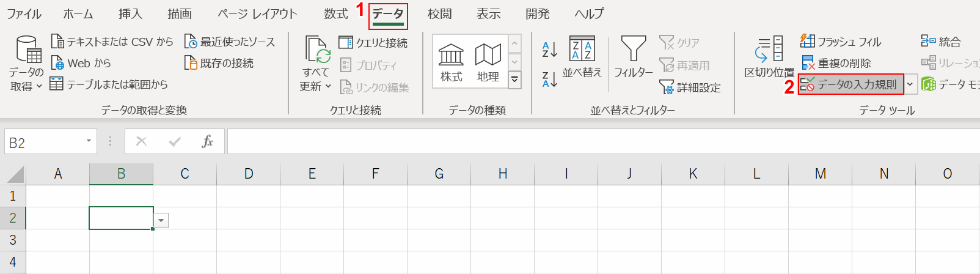Open the ページ レイアウト tab
Image resolution: width=980 pixels, height=274 pixels.
click(x=257, y=13)
